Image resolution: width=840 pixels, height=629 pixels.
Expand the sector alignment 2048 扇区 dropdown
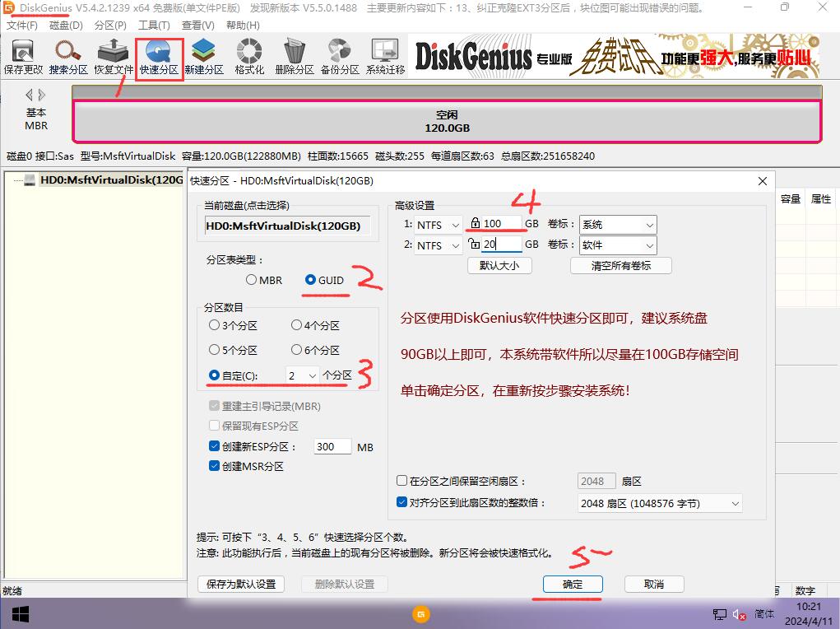659,504
